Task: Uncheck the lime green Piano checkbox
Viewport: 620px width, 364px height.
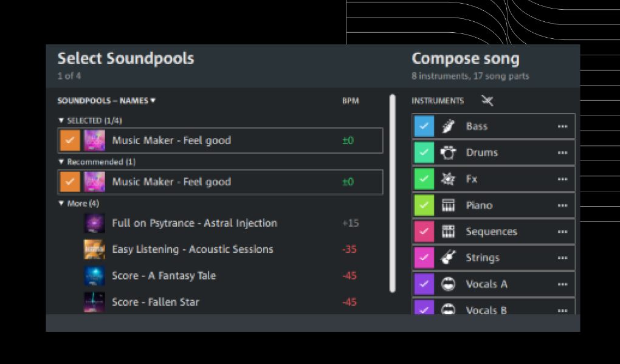Action: click(x=424, y=205)
